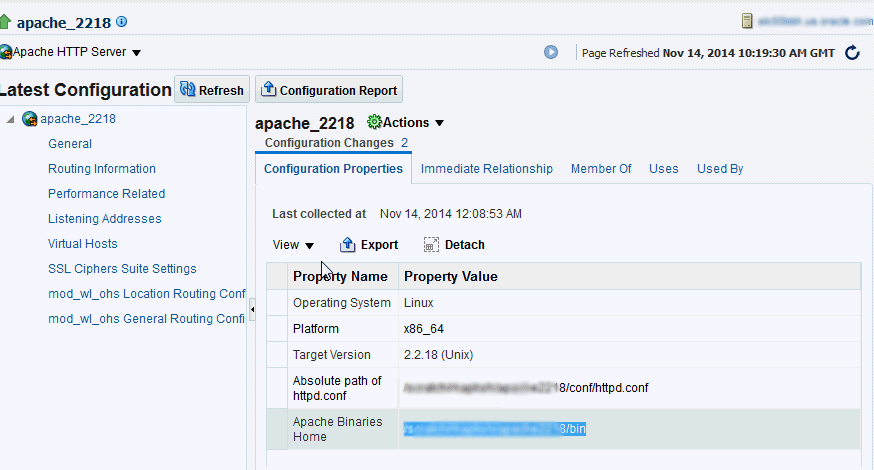Select Listening Addresses in the tree
The height and width of the screenshot is (470, 874).
pos(105,219)
